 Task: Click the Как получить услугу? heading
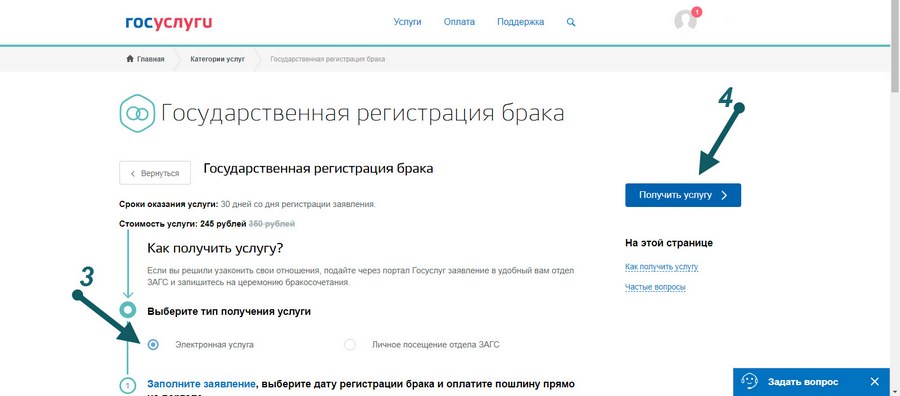216,249
